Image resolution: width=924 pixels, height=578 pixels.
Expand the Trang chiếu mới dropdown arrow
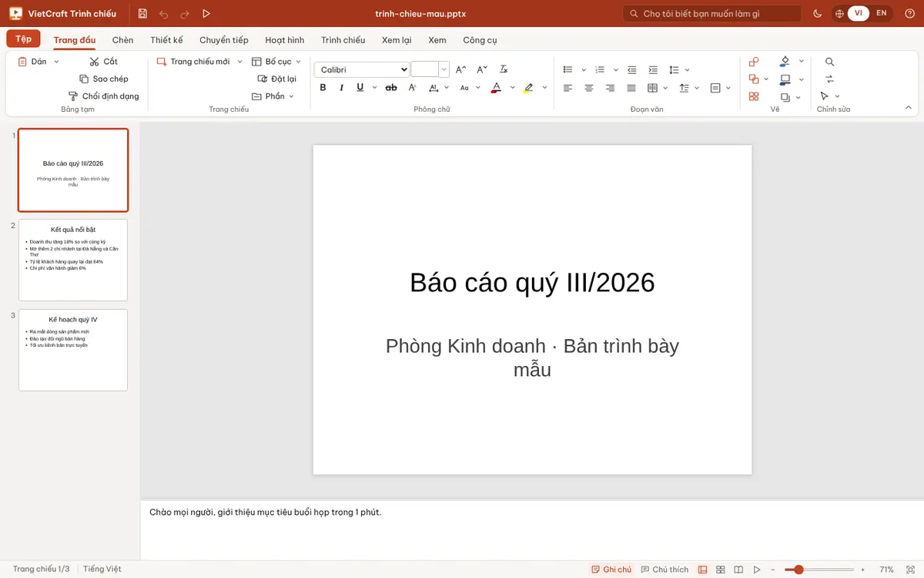239,62
